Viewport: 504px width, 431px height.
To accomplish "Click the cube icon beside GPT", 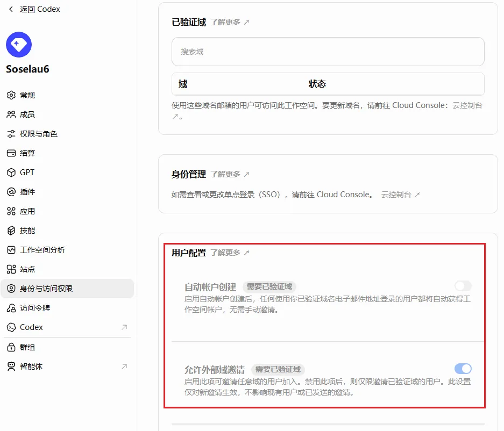I will [11, 173].
